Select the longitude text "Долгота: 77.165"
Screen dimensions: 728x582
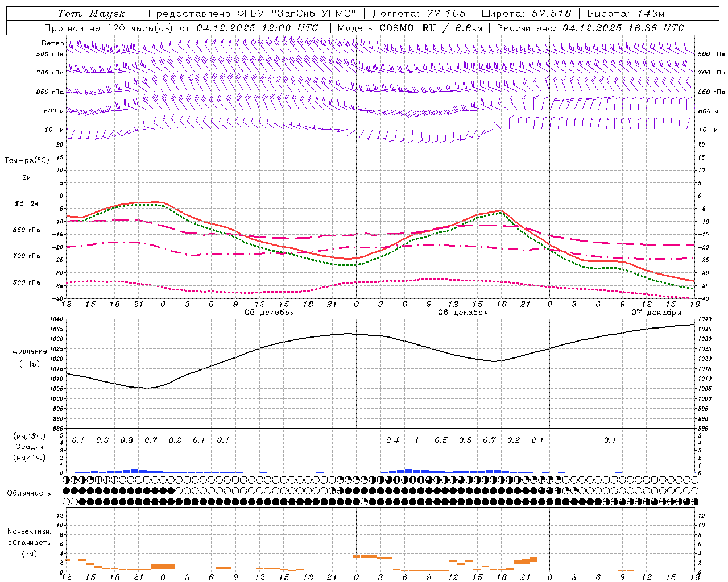419,14
